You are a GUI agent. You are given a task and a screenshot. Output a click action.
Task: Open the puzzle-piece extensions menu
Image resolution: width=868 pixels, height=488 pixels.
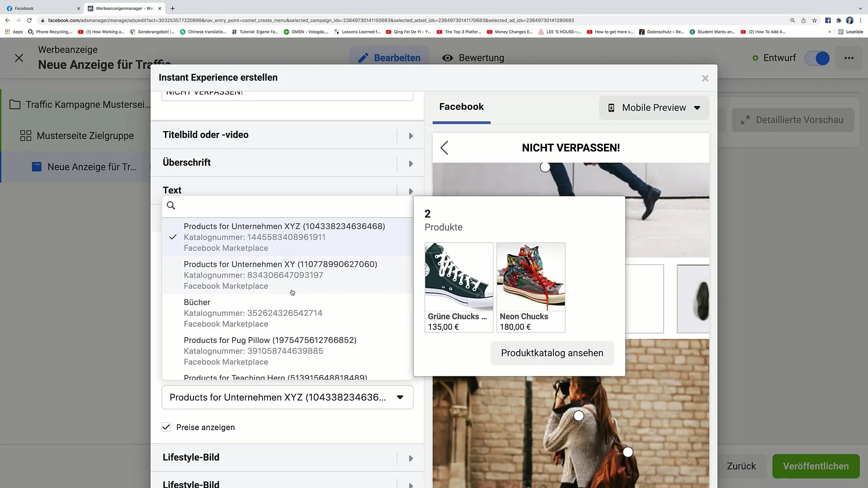click(x=839, y=20)
